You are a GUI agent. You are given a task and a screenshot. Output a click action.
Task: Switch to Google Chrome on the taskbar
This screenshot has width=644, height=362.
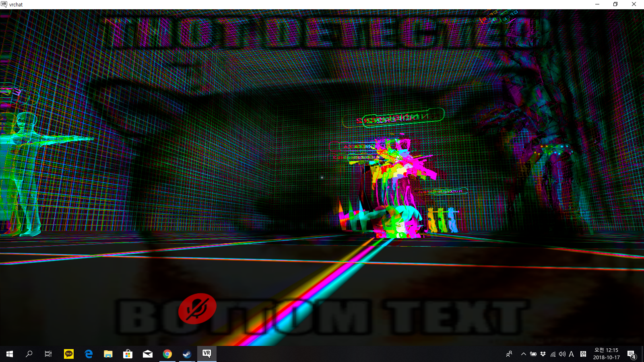point(167,354)
